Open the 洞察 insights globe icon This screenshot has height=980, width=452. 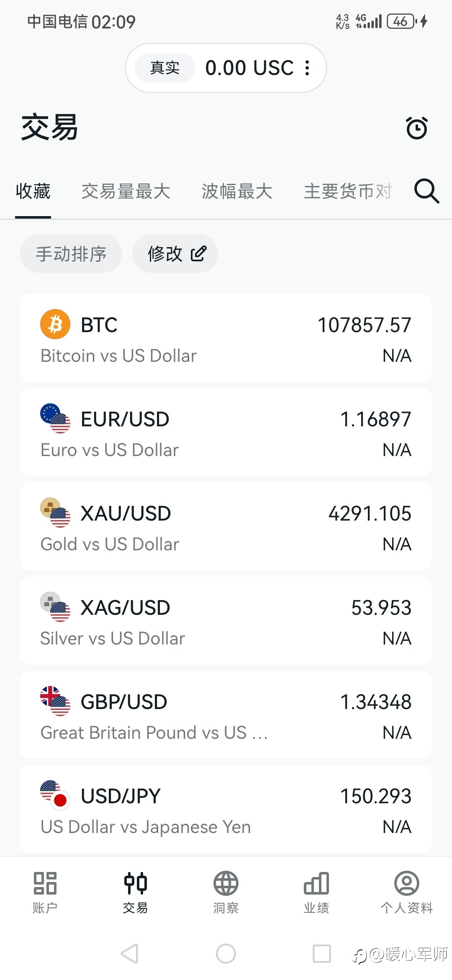tap(226, 884)
